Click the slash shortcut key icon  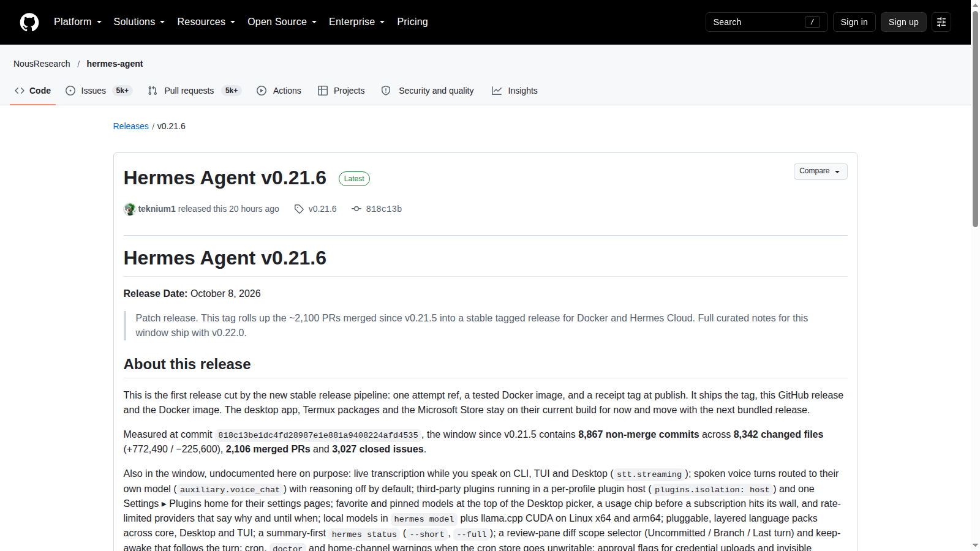[x=812, y=22]
